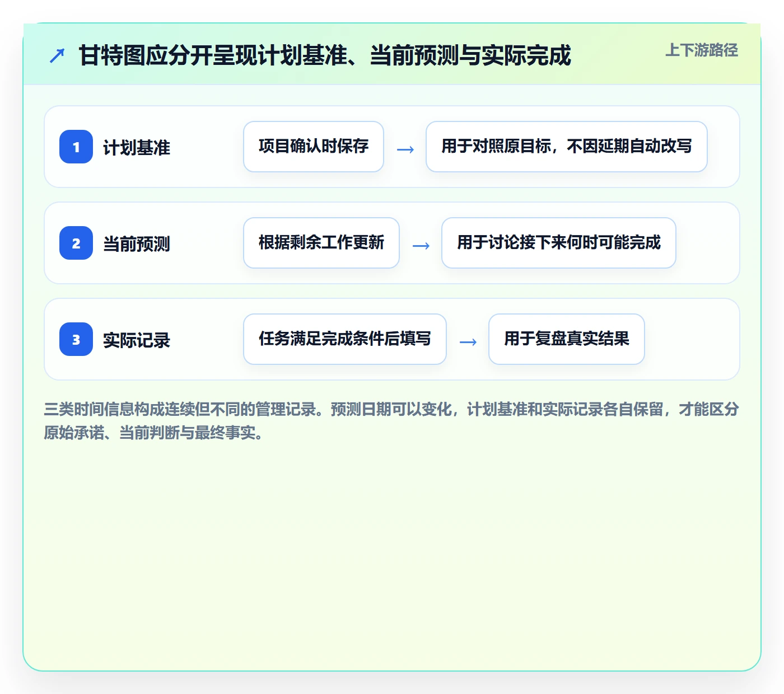This screenshot has height=694, width=784.
Task: Click the 用于对照原目标，不因延期自动改写 box
Action: [x=567, y=147]
